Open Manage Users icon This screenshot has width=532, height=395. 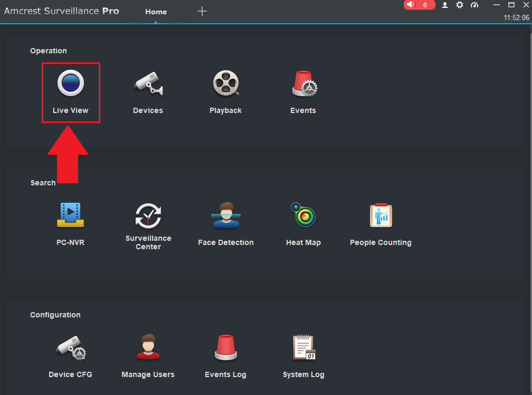(148, 347)
